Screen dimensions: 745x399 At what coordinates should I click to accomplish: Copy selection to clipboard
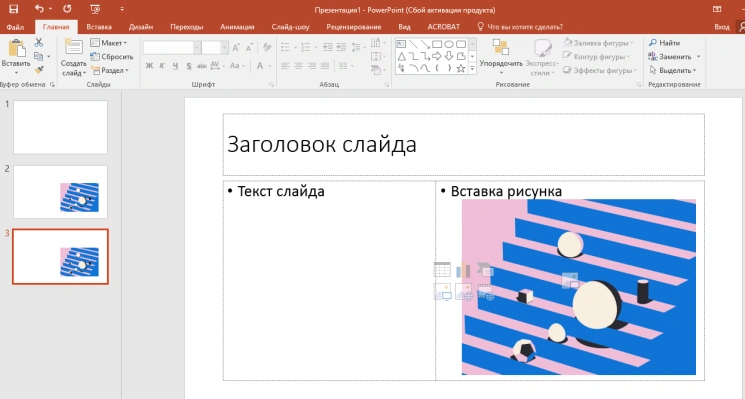[x=39, y=57]
